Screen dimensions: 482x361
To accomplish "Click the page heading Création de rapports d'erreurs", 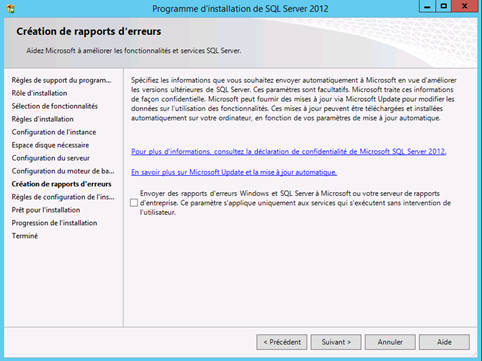I will click(89, 31).
